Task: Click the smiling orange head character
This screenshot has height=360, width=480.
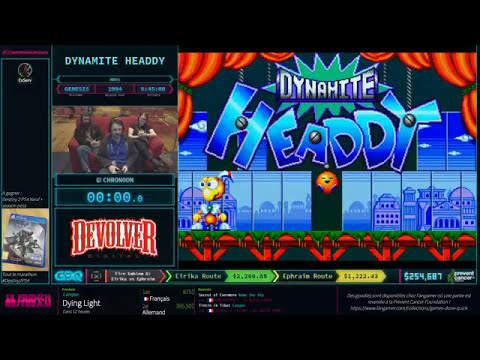Action: pyautogui.click(x=327, y=182)
